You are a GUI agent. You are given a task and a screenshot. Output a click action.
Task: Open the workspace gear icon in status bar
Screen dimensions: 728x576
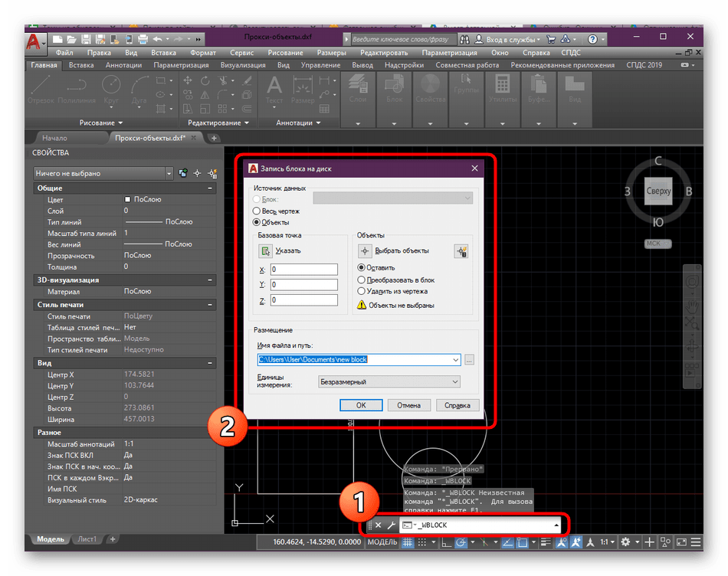625,542
